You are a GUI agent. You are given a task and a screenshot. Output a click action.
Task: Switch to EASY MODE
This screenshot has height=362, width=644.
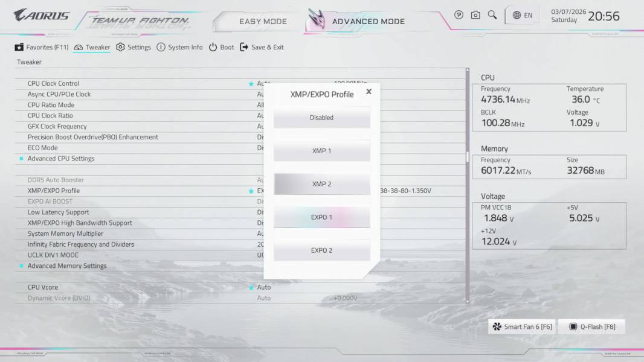[x=263, y=21]
